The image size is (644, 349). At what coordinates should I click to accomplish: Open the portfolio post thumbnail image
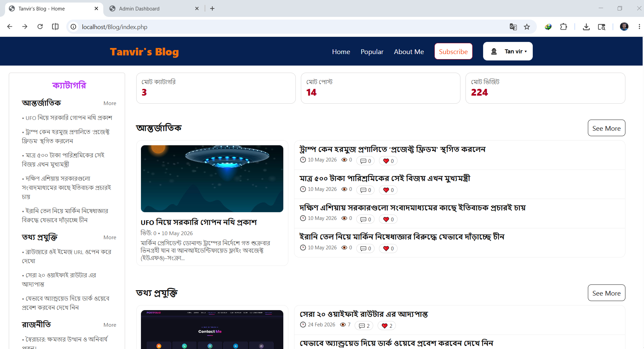pyautogui.click(x=212, y=329)
